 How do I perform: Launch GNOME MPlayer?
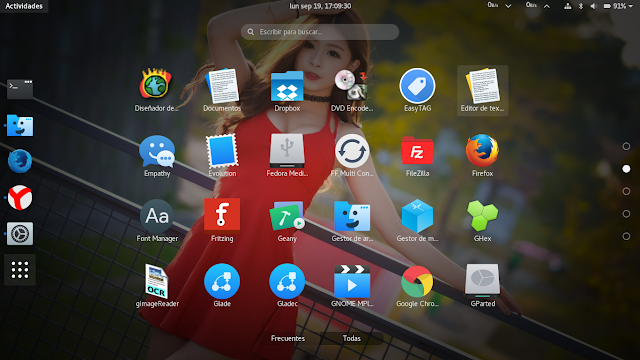point(352,281)
